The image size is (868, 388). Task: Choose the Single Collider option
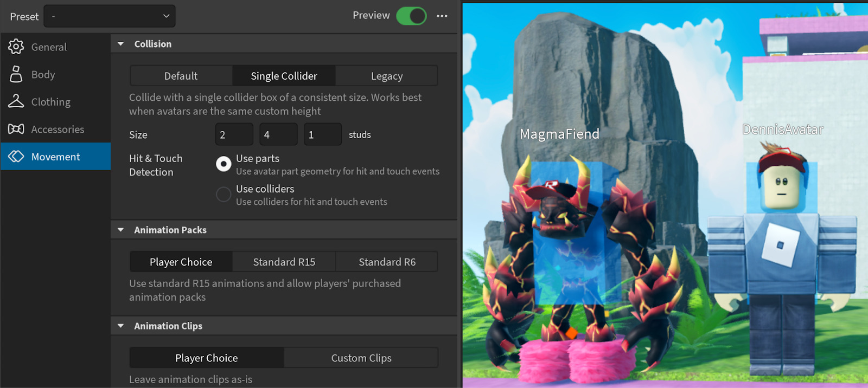click(x=284, y=76)
